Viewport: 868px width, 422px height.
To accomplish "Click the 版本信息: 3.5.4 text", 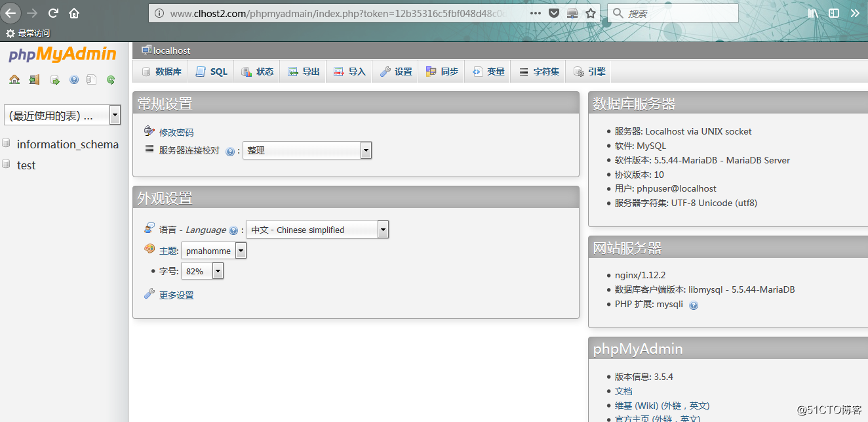I will pyautogui.click(x=644, y=377).
